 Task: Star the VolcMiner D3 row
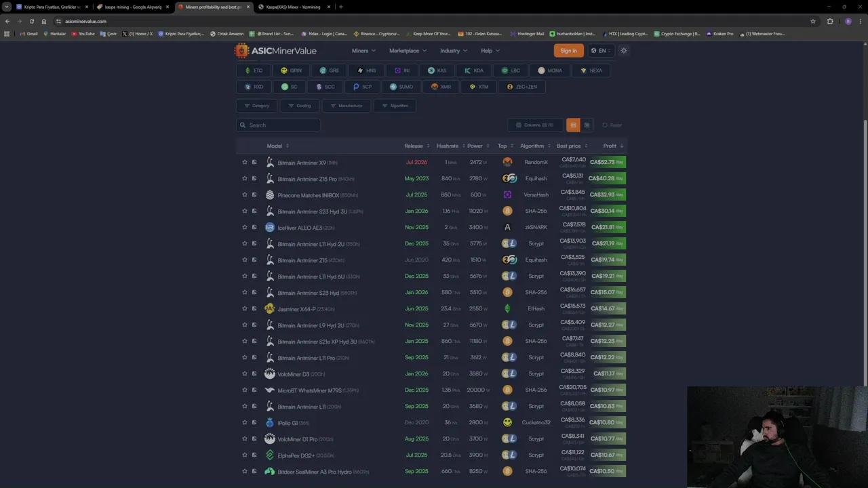[x=245, y=373]
